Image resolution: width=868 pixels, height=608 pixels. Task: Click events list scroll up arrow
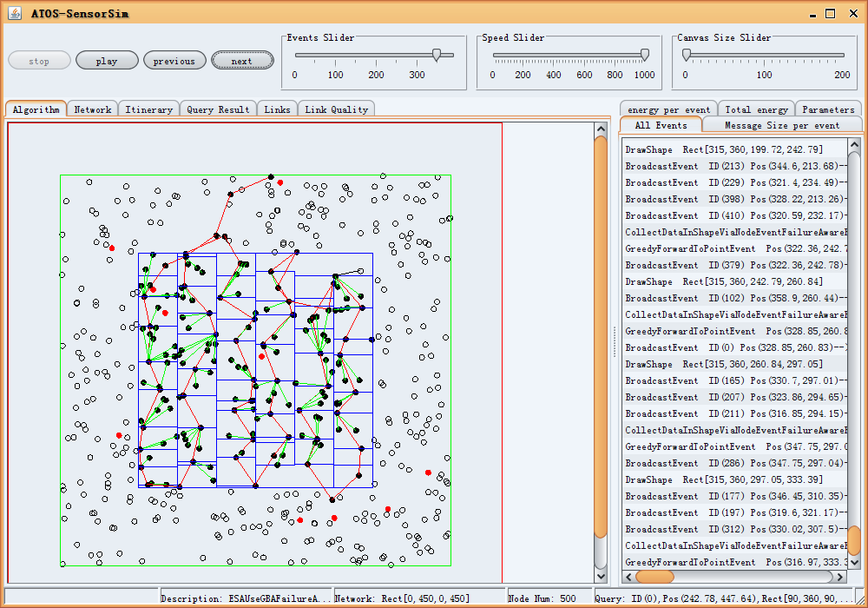click(854, 146)
